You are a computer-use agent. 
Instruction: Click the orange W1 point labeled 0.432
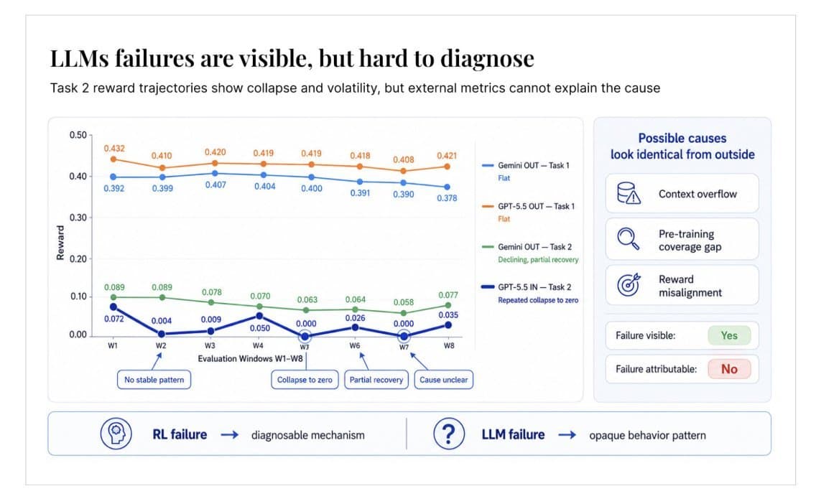[113, 159]
